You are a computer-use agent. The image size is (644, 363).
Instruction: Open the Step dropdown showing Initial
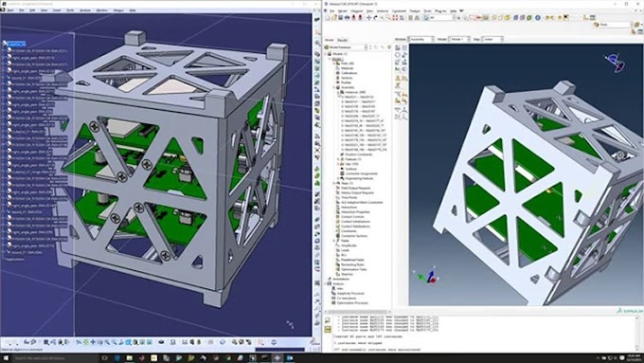point(492,40)
